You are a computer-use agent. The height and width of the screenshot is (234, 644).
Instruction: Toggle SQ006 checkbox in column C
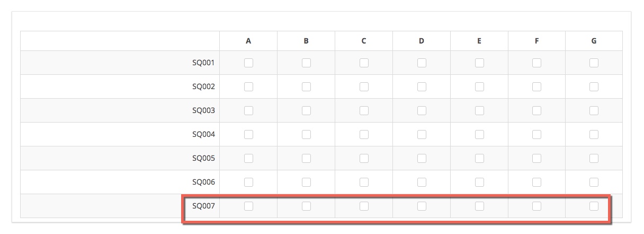coord(364,182)
